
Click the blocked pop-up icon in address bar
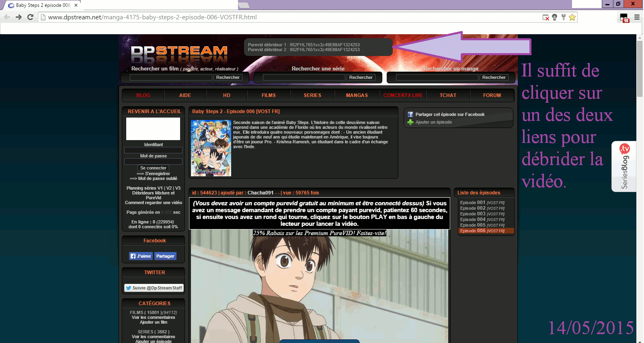point(546,17)
